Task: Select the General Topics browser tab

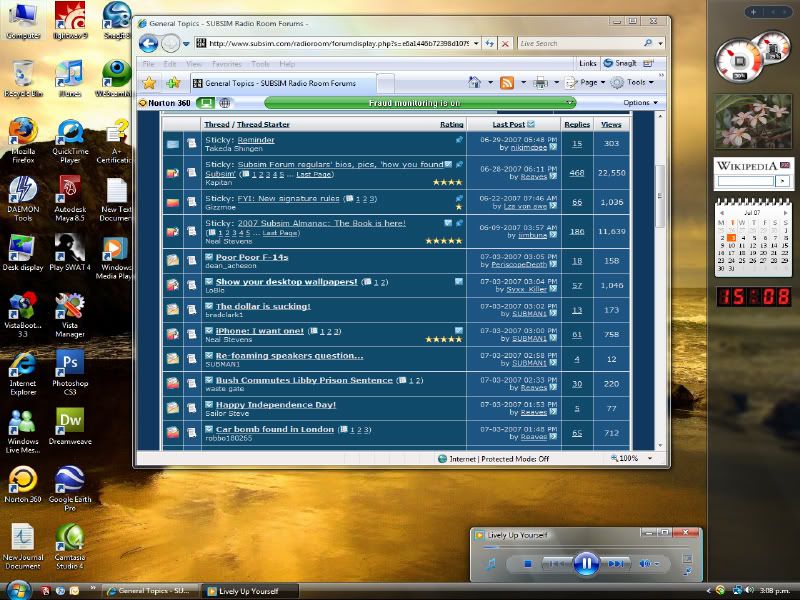Action: point(283,83)
